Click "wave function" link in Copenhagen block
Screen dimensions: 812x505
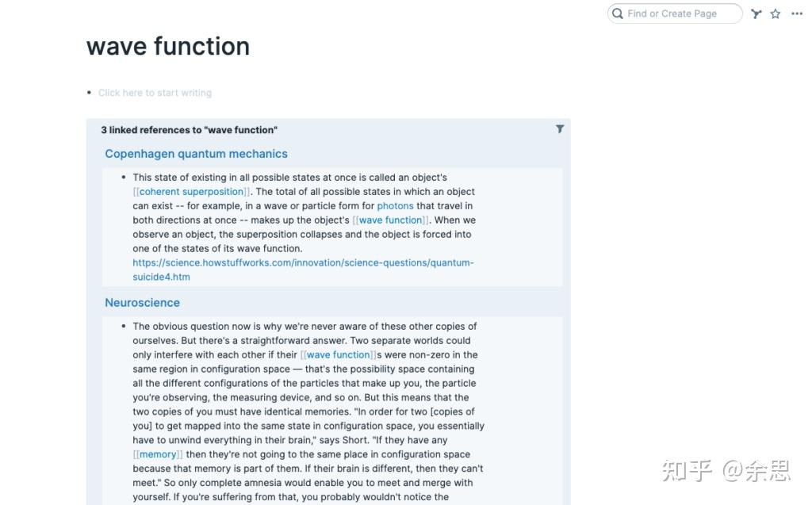pyautogui.click(x=391, y=220)
